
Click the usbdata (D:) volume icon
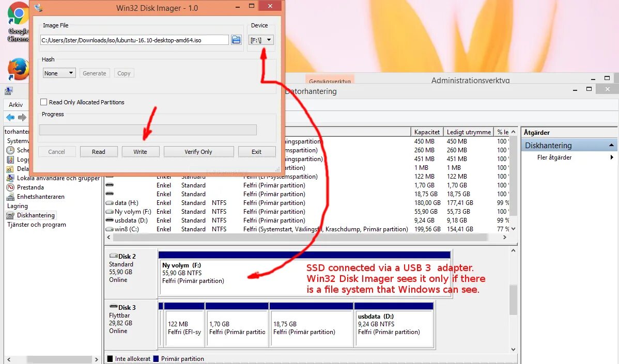tap(110, 220)
